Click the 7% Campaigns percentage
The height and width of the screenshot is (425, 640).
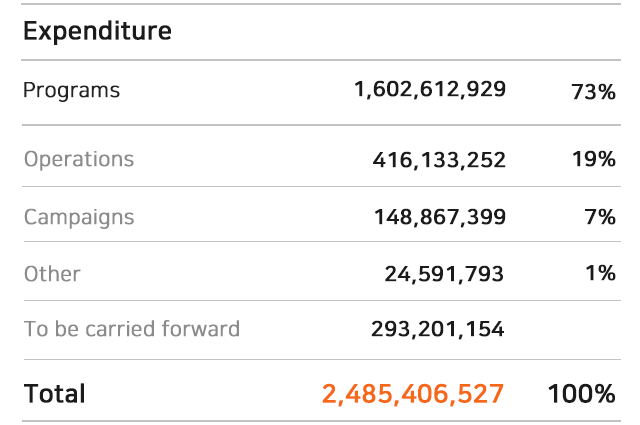point(600,216)
